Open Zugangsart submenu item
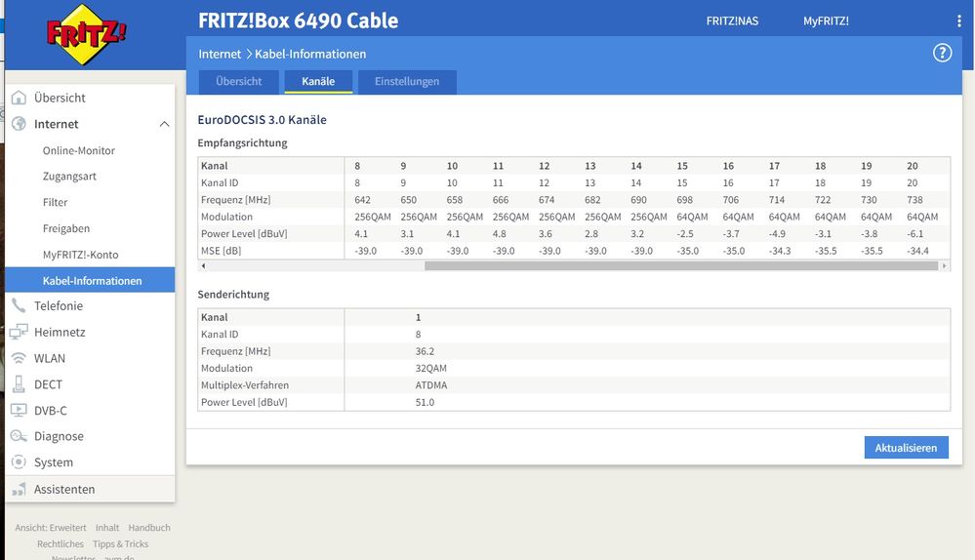This screenshot has width=975, height=560. coord(69,177)
